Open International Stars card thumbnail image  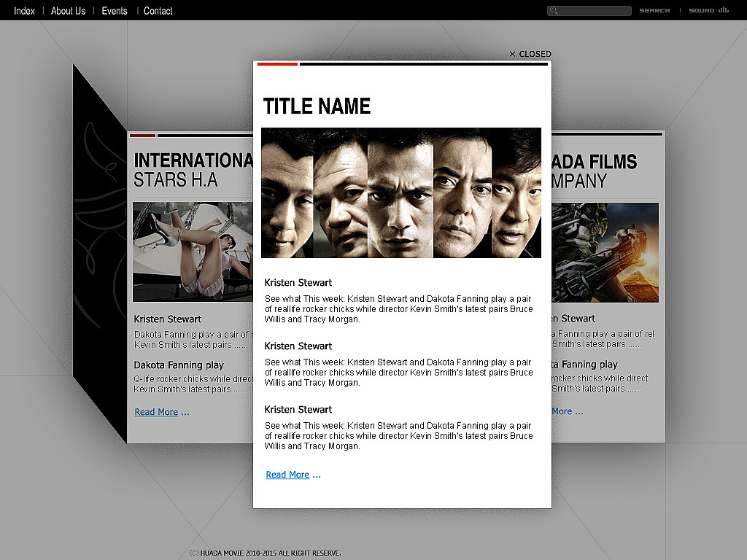pos(193,252)
